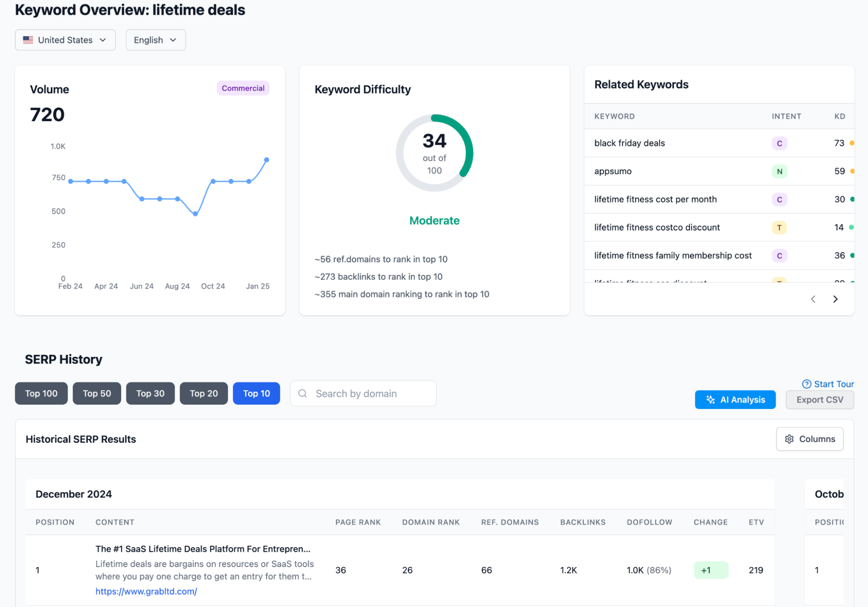
Task: Click the AI Analysis sparkle icon
Action: pyautogui.click(x=710, y=399)
